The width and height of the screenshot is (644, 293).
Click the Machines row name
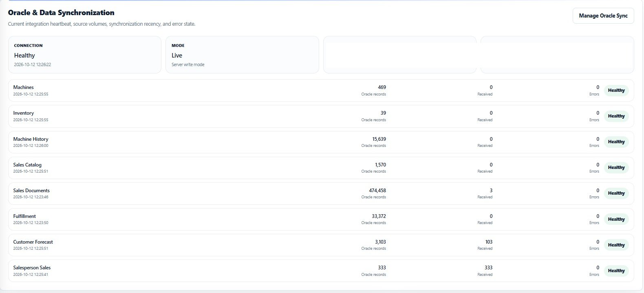pyautogui.click(x=23, y=87)
